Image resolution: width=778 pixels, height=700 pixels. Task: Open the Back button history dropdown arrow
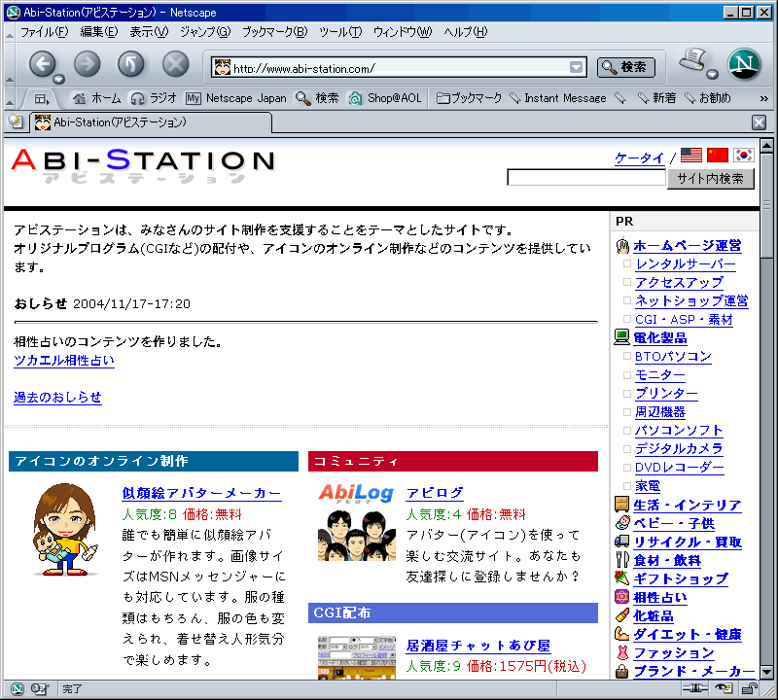pyautogui.click(x=59, y=80)
